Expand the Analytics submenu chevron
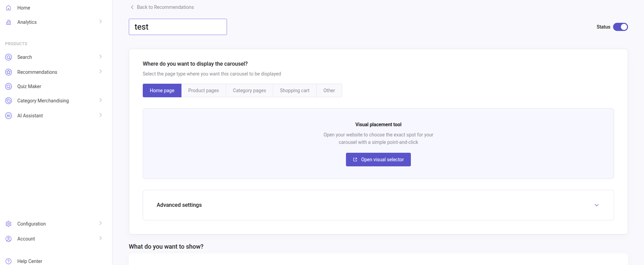Image resolution: width=644 pixels, height=265 pixels. pos(101,21)
